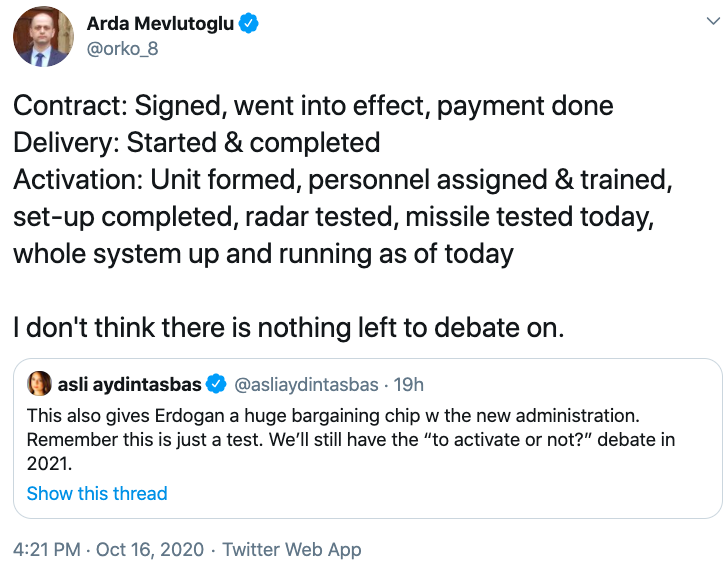Viewport: 728px width, 568px height.
Task: Click the 'whole system up and running' line
Action: 263,254
